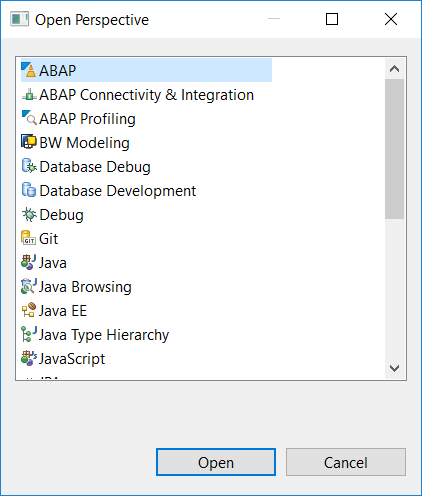This screenshot has width=422, height=496.
Task: Select the "Debug" perspective text
Action: [x=61, y=215]
